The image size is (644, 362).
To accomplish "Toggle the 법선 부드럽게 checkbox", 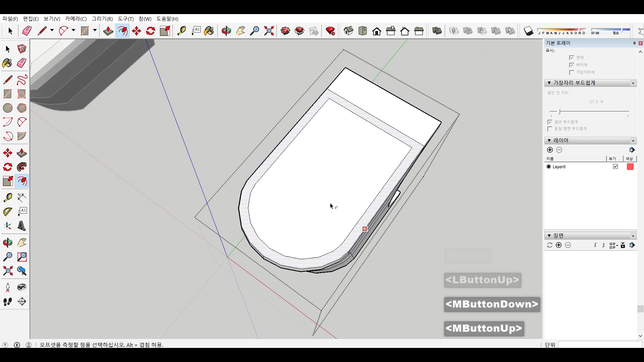I will coord(550,122).
